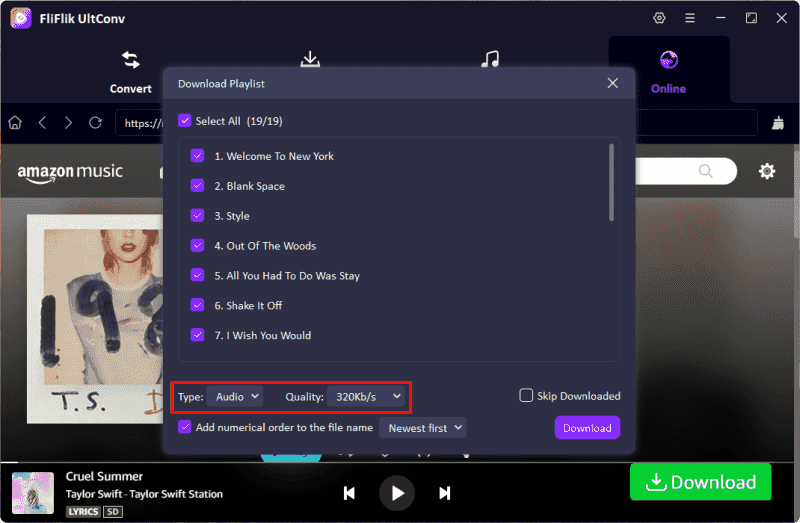The height and width of the screenshot is (523, 800).
Task: Uncheck the Select All checkbox
Action: [184, 121]
